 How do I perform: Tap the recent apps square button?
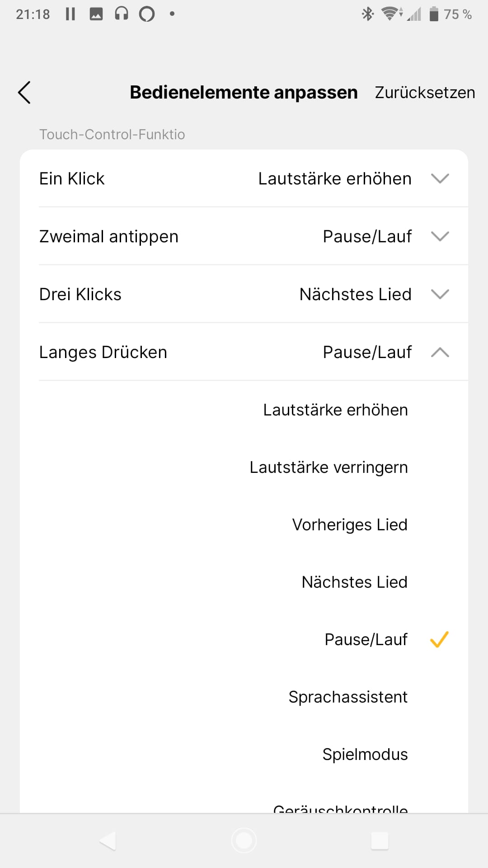click(380, 841)
